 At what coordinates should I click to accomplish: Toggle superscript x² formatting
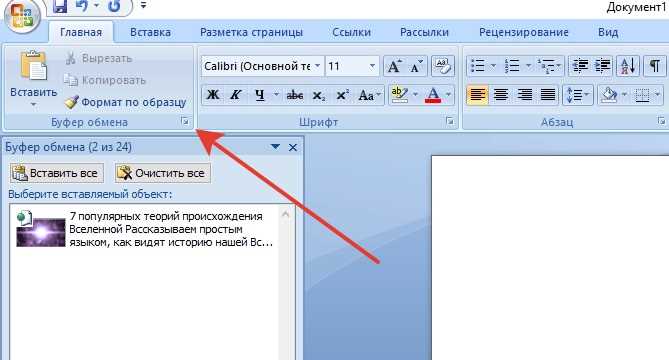coord(342,95)
